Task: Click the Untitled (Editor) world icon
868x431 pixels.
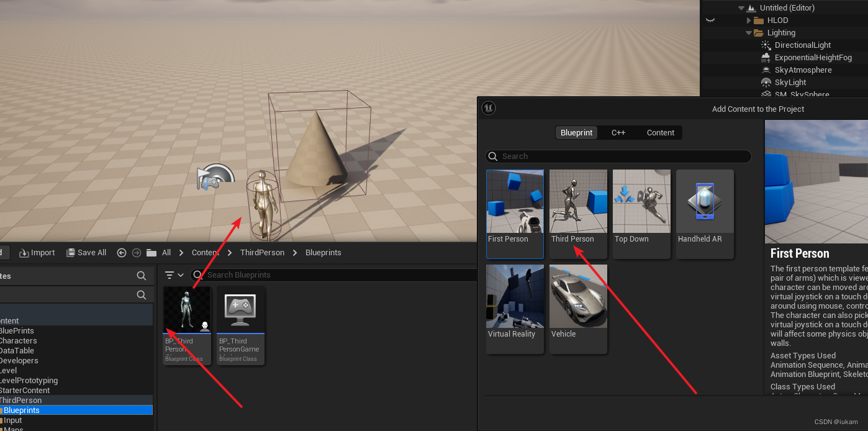Action: [x=751, y=8]
